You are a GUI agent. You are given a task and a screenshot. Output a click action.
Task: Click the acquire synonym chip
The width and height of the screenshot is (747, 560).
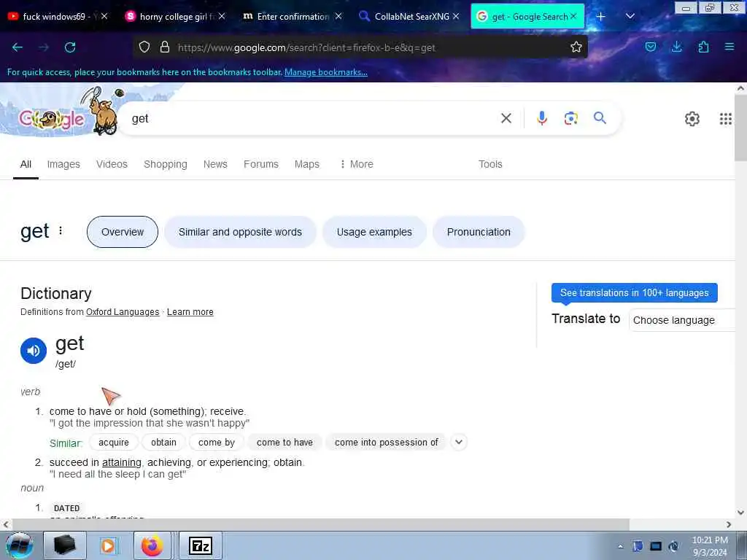[113, 443]
